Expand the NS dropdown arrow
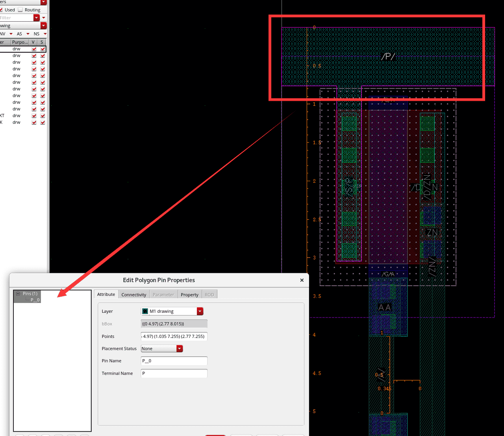Screen dimensions: 504x436 point(45,34)
